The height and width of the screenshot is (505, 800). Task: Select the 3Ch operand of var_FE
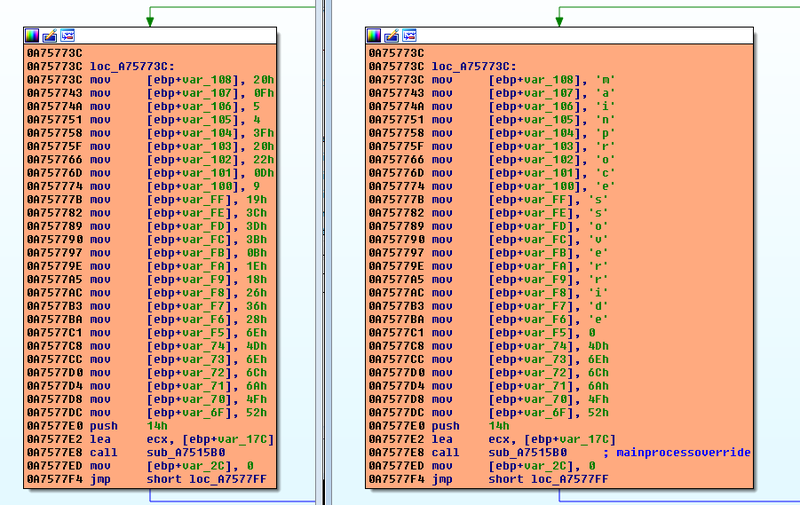tap(257, 213)
